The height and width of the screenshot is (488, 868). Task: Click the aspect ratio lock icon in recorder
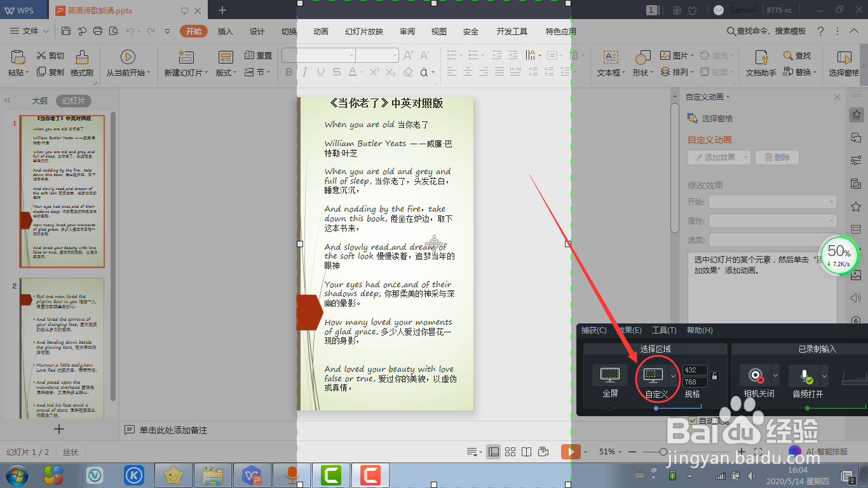714,376
